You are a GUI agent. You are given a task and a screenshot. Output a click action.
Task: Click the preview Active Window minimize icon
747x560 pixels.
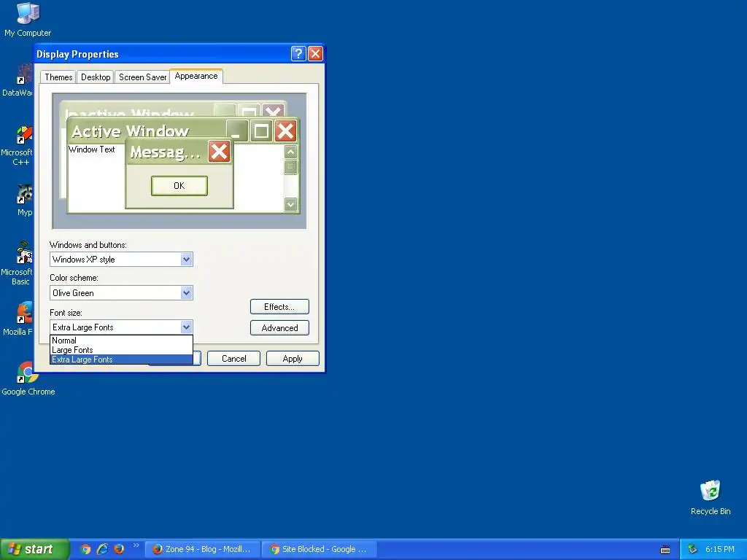click(237, 131)
